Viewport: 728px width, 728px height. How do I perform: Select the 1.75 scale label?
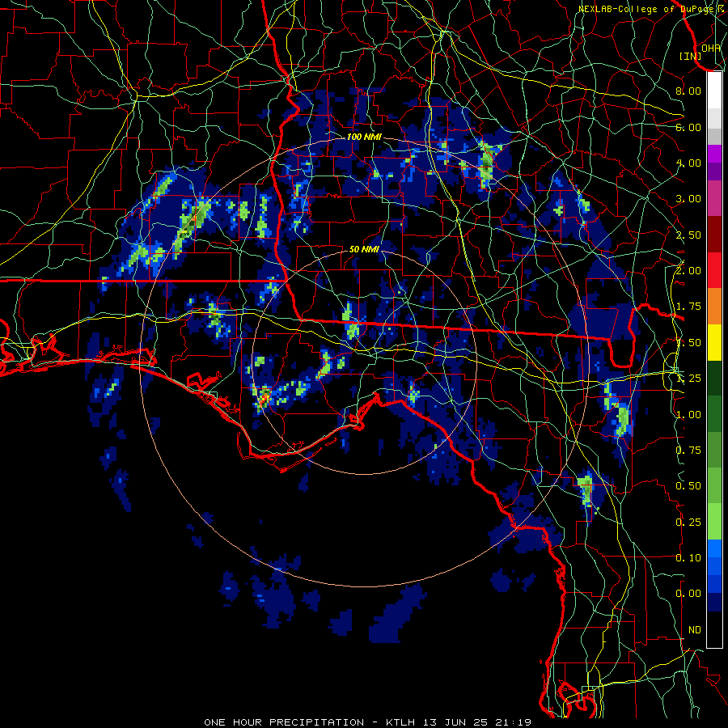(x=688, y=307)
